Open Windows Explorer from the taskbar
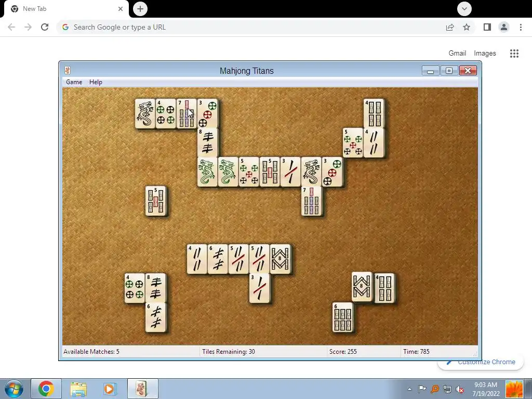The width and height of the screenshot is (532, 399). [78, 389]
